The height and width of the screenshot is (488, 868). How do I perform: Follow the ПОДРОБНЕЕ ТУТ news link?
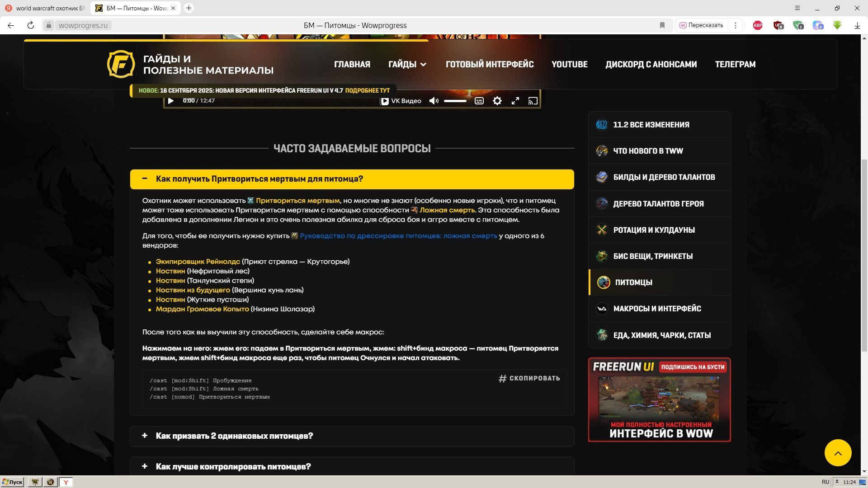point(367,90)
